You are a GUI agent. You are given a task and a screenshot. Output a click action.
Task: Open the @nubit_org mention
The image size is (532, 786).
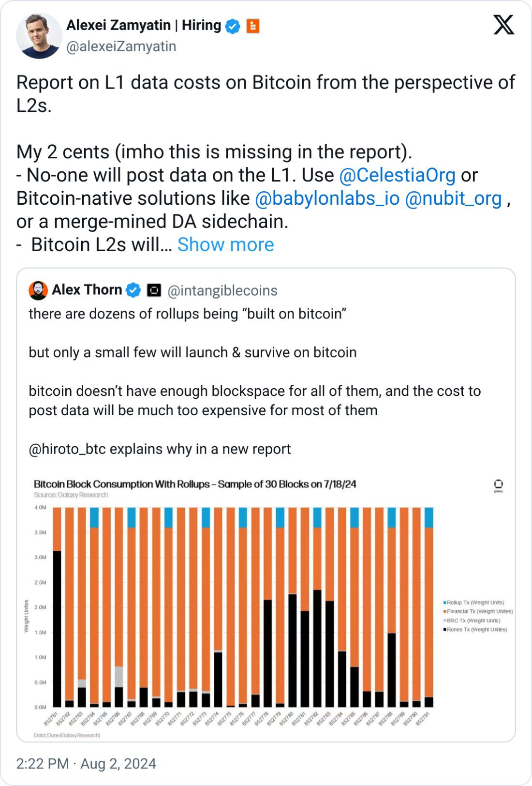click(453, 198)
